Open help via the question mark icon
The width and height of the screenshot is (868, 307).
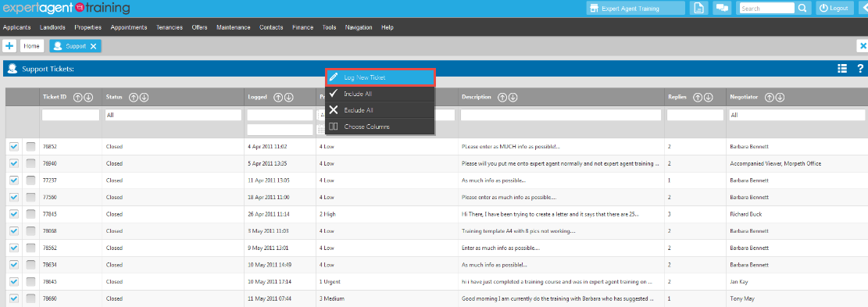tap(860, 69)
